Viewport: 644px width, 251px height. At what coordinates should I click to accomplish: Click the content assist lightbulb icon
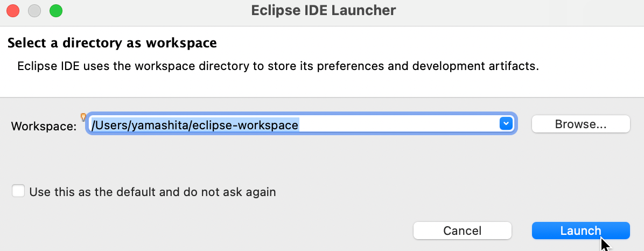(x=83, y=117)
